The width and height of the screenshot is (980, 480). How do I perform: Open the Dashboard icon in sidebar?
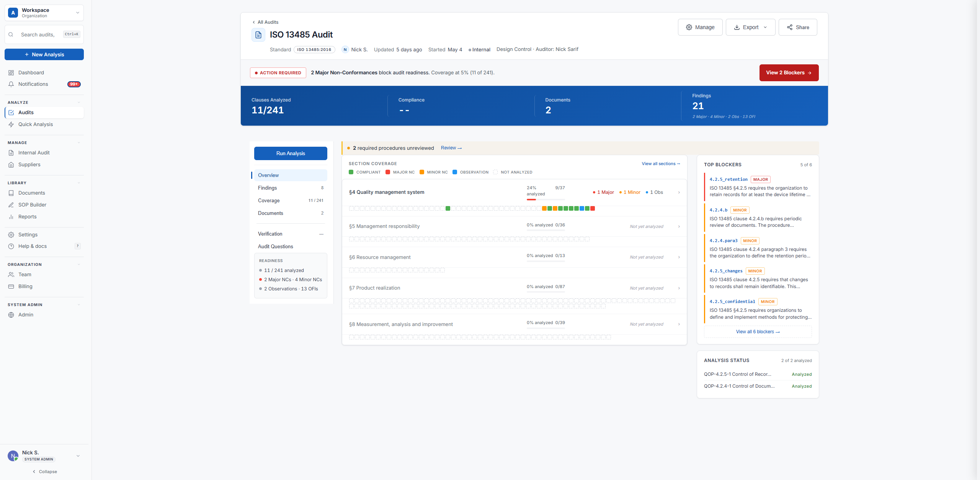11,73
